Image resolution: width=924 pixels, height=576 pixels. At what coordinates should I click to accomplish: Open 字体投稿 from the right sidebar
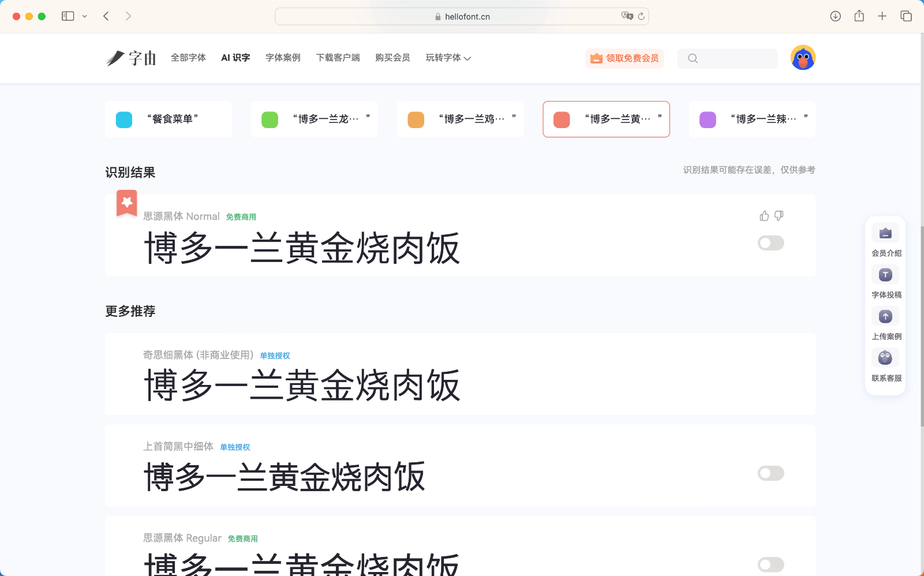point(885,275)
